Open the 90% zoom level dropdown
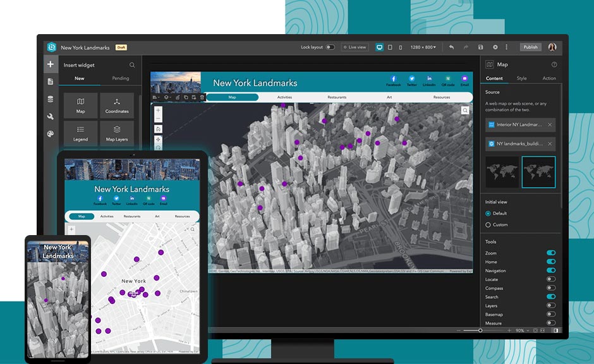This screenshot has height=364, width=594. 521,331
